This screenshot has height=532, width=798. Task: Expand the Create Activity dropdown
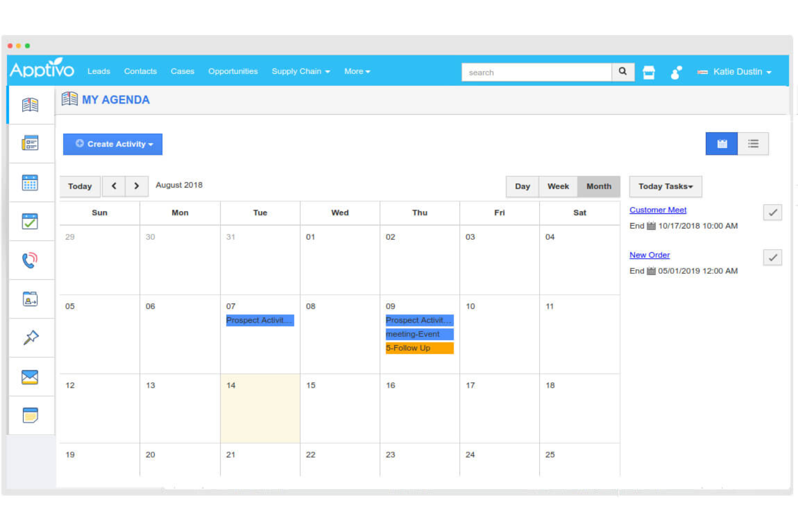pyautogui.click(x=112, y=144)
